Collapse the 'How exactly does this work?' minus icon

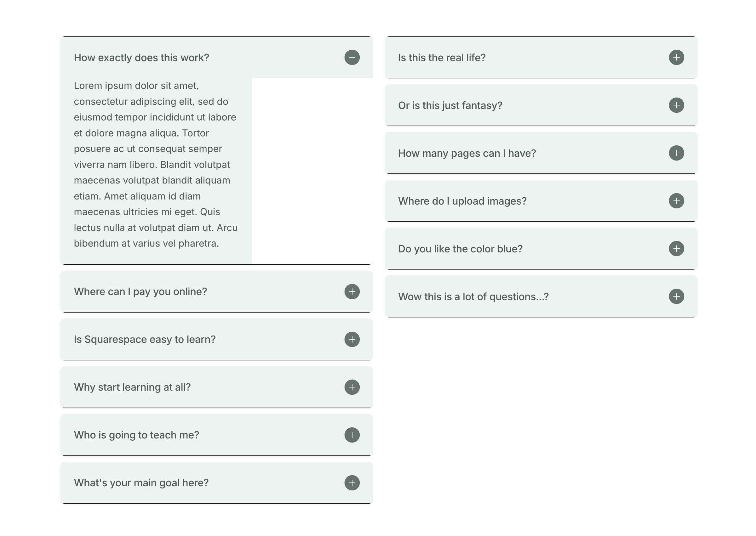click(x=352, y=57)
